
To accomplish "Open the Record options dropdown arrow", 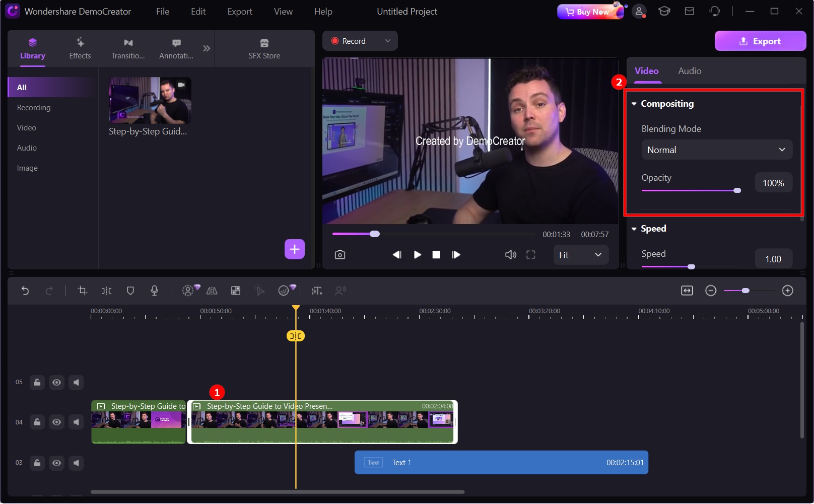I will click(388, 41).
